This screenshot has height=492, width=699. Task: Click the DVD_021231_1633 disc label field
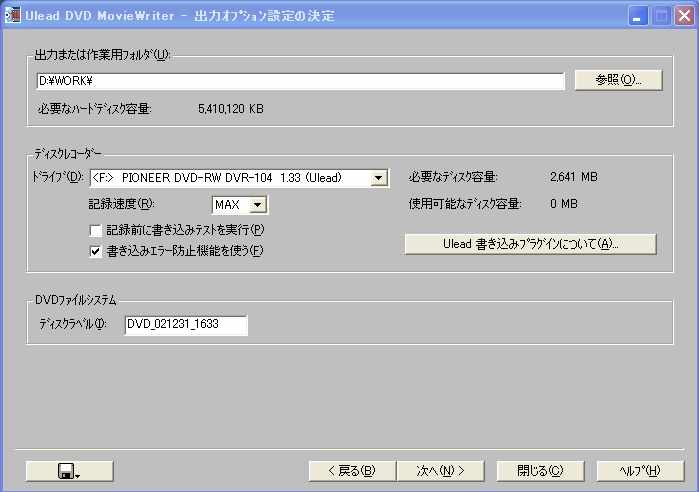(x=186, y=325)
